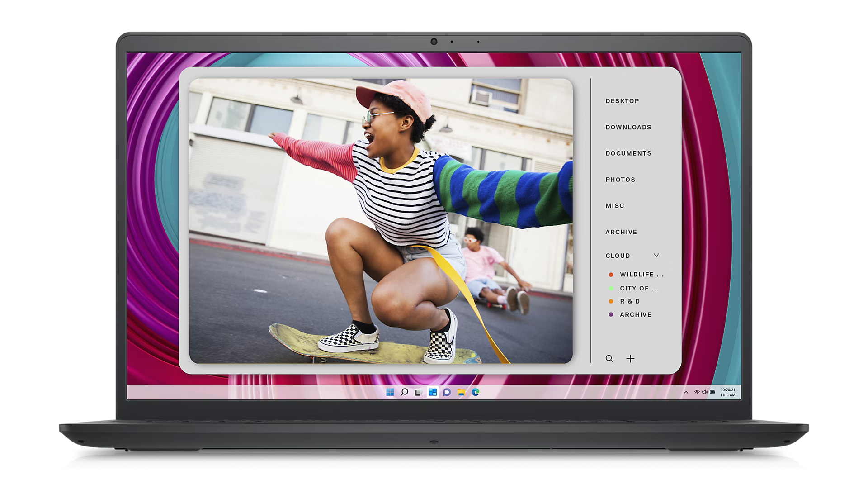Open File Explorer from the taskbar

[x=461, y=392]
